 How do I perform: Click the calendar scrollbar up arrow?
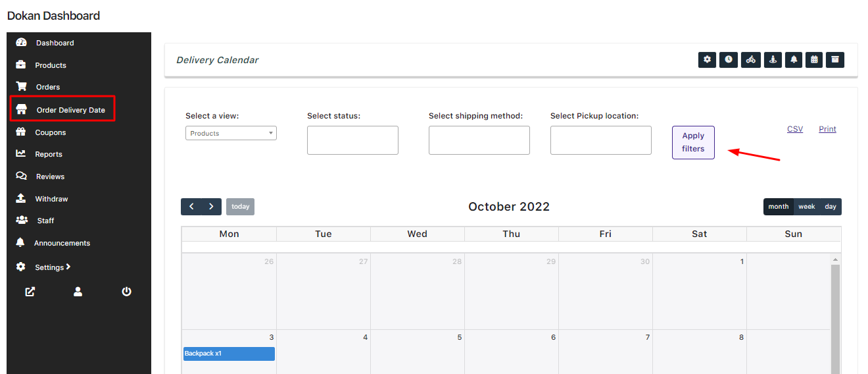836,259
